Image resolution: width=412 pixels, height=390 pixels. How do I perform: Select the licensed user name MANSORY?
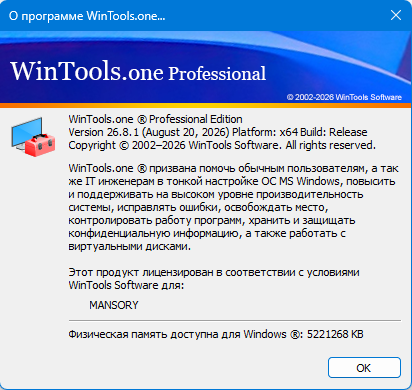pyautogui.click(x=114, y=305)
